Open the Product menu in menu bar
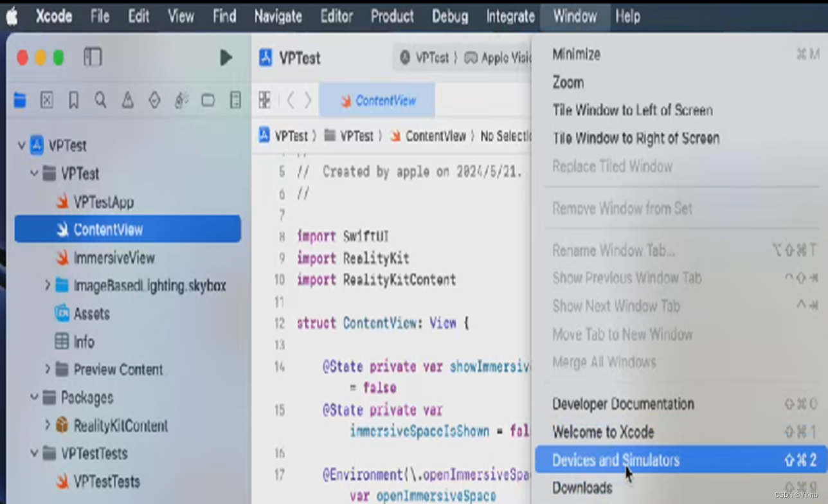 [x=392, y=16]
